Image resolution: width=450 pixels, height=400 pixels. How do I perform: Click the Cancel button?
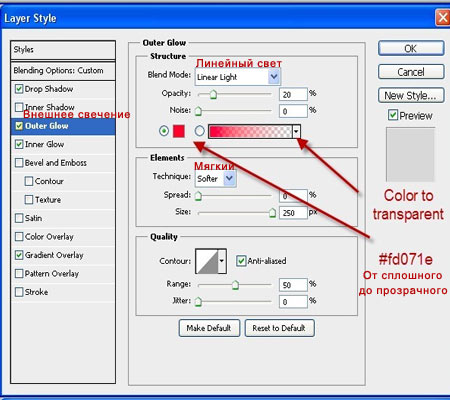[411, 72]
